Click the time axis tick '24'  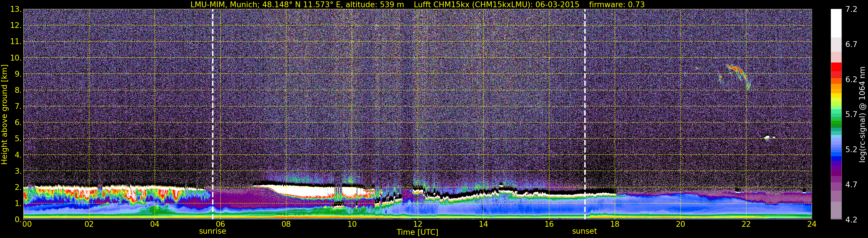[812, 224]
